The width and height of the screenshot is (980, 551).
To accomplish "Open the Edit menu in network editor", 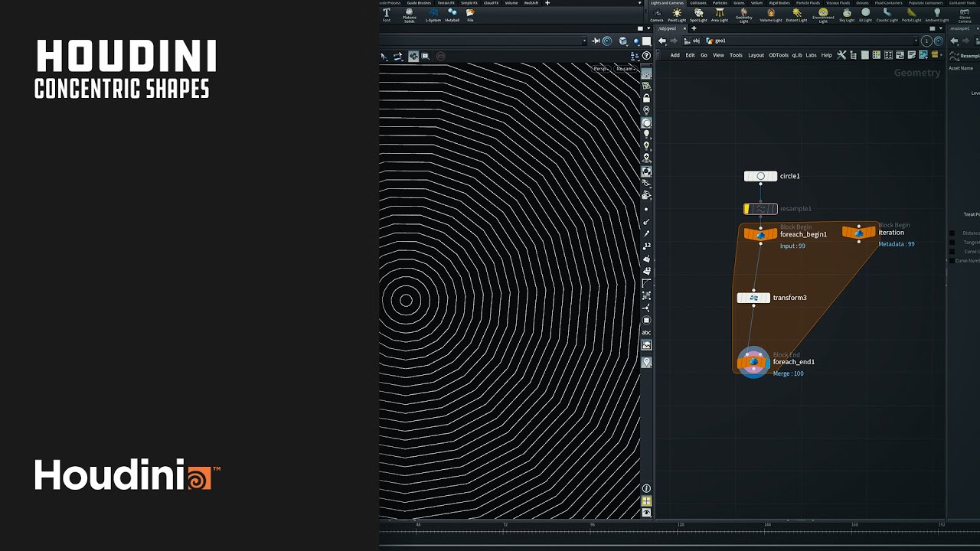I will (x=690, y=55).
